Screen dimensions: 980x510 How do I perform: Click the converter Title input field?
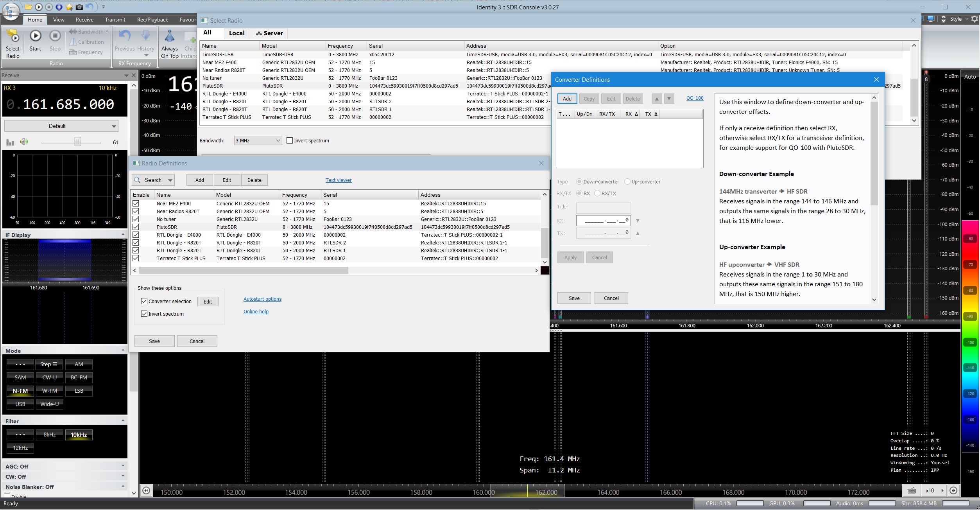tap(603, 207)
